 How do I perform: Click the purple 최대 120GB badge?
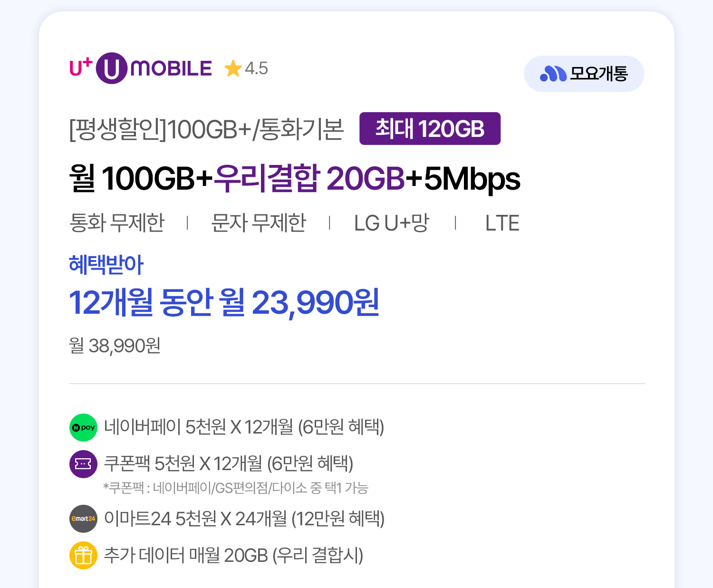pyautogui.click(x=430, y=128)
